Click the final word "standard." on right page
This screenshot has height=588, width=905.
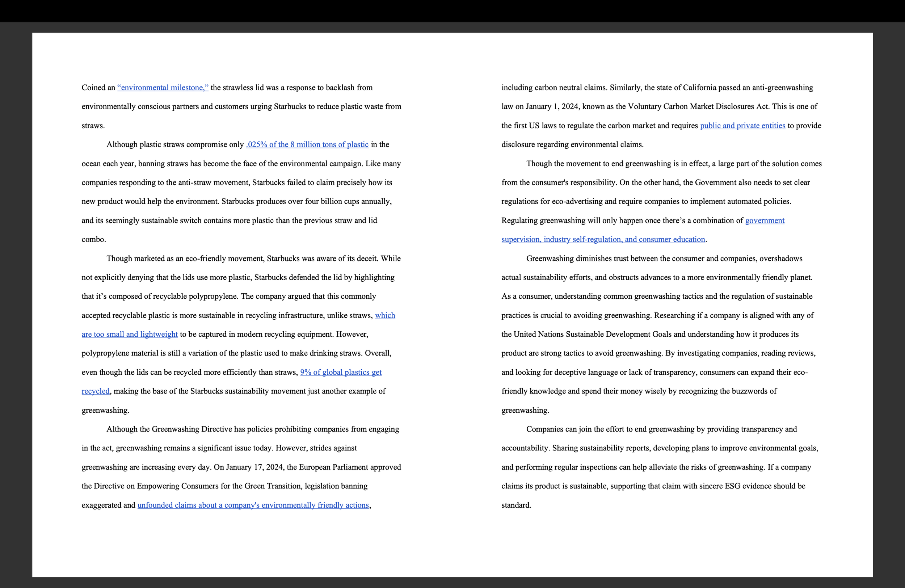pyautogui.click(x=516, y=505)
